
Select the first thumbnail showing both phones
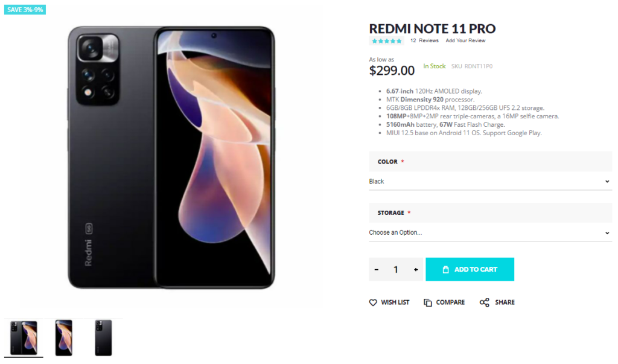point(24,338)
